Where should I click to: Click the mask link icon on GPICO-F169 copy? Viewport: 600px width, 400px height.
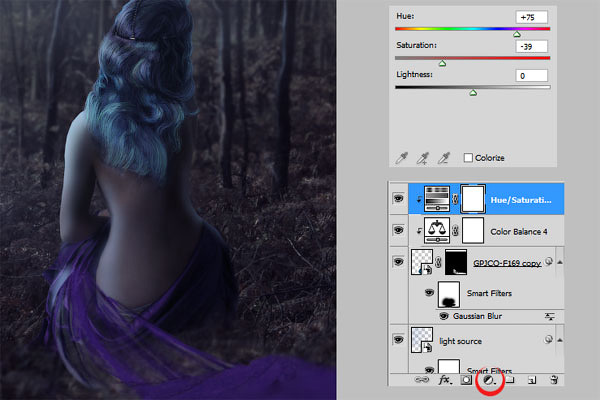[439, 262]
